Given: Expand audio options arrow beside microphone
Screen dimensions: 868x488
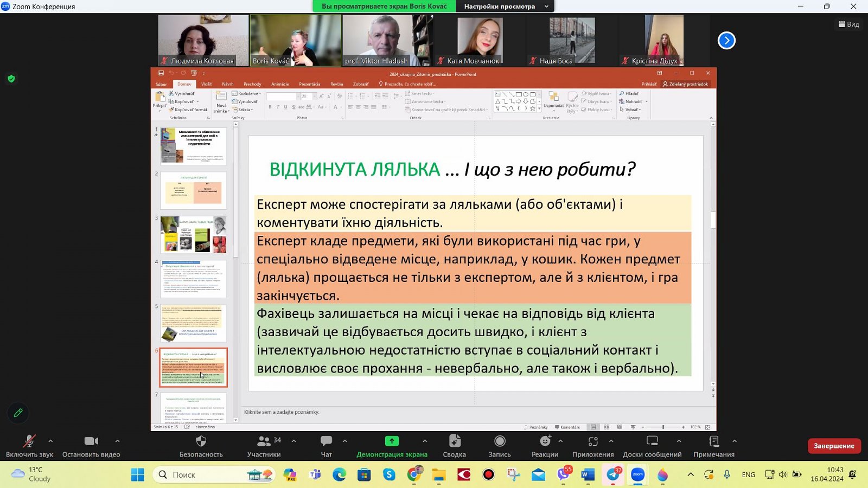Looking at the screenshot, I should point(50,441).
